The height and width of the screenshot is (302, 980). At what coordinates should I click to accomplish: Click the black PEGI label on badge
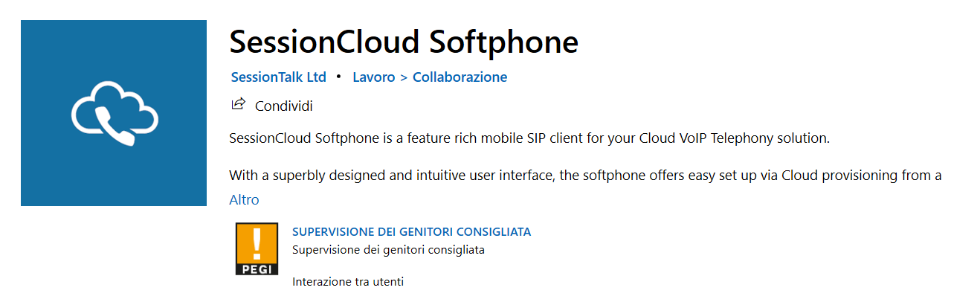[x=257, y=269]
